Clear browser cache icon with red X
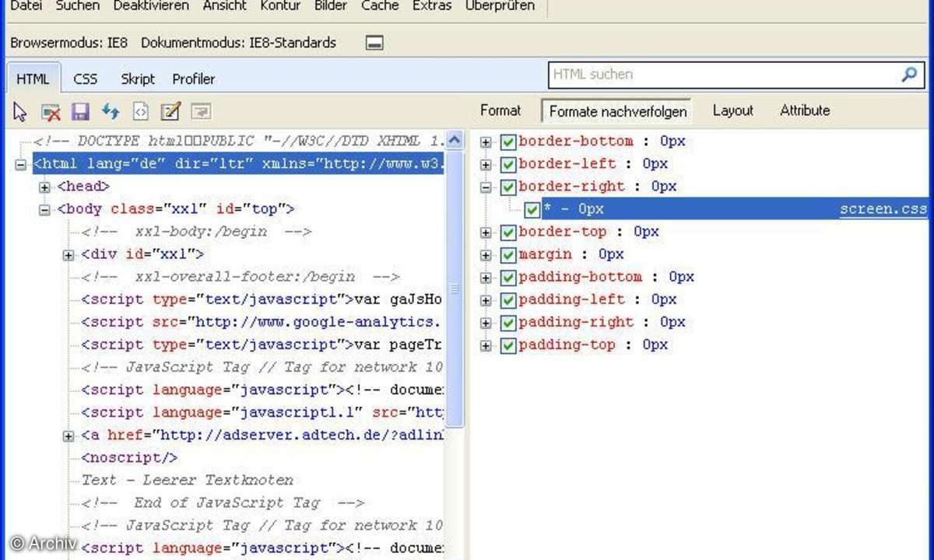The width and height of the screenshot is (934, 560). click(51, 112)
